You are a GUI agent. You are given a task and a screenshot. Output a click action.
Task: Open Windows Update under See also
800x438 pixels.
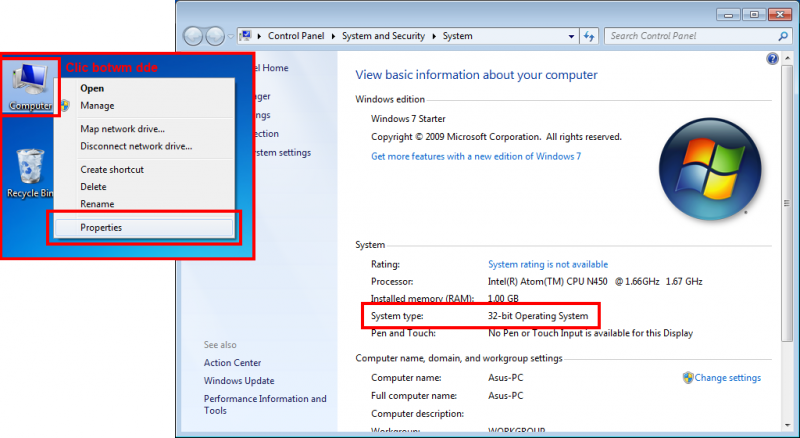tap(238, 380)
